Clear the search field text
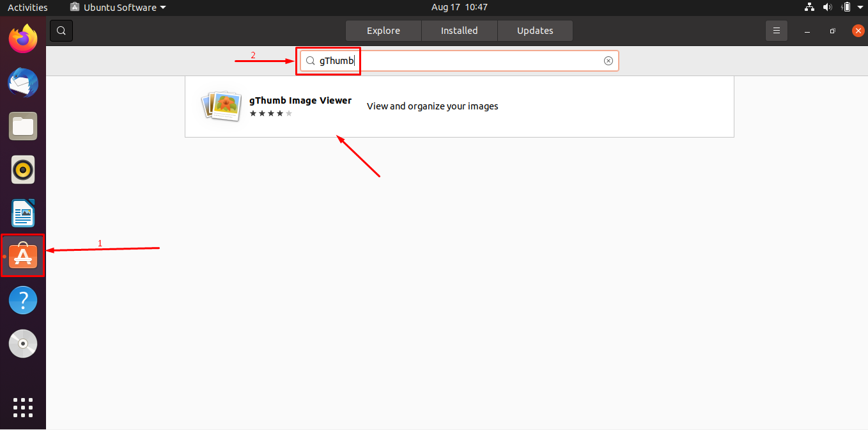Image resolution: width=868 pixels, height=430 pixels. click(x=608, y=61)
